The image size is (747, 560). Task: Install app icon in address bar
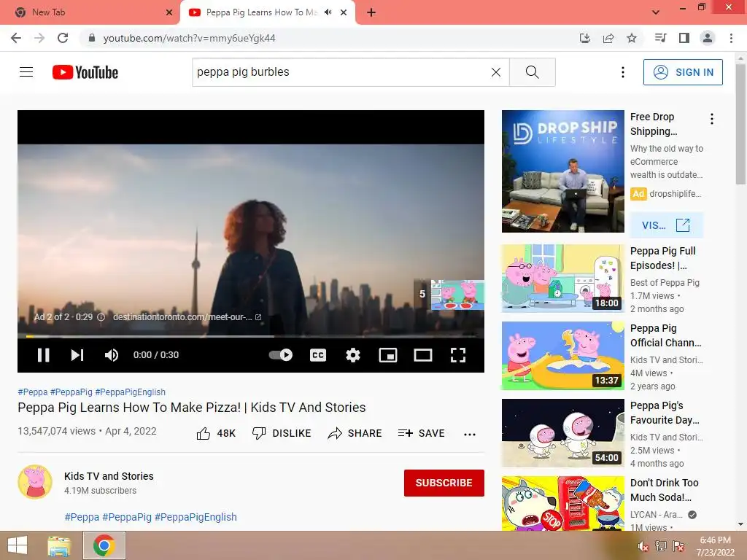click(584, 38)
